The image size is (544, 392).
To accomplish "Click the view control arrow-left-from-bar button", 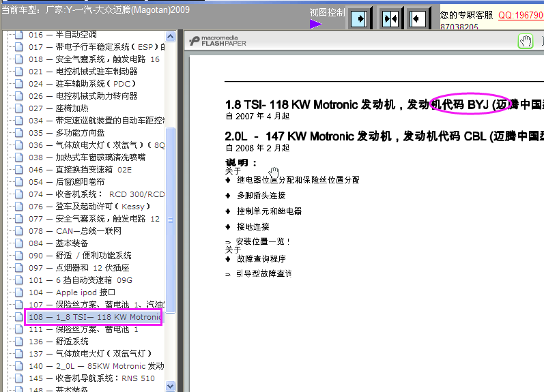I will (x=417, y=18).
